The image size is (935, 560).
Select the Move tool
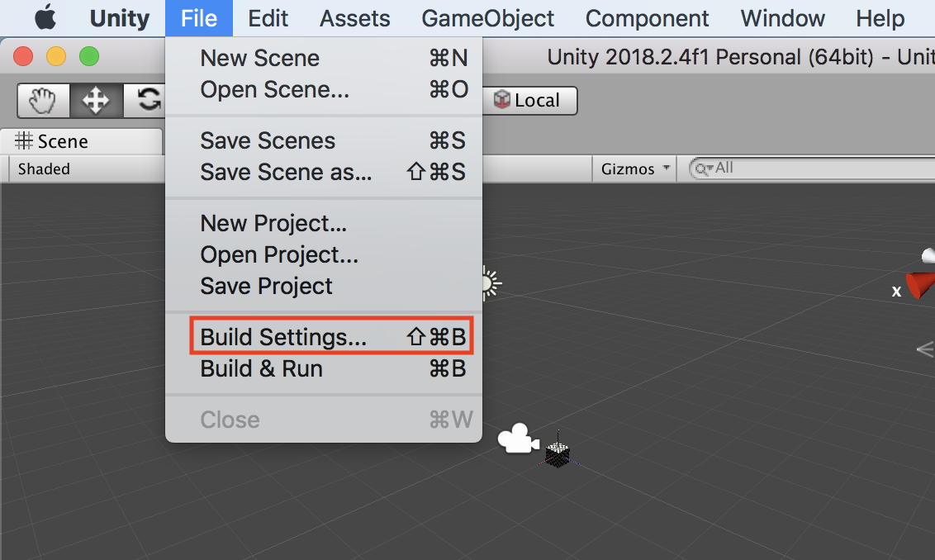[96, 101]
